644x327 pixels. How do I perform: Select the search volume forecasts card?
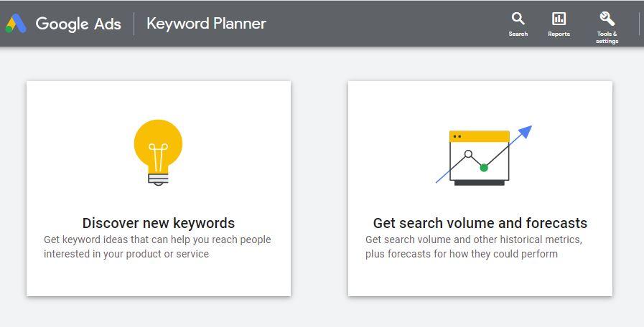click(x=480, y=189)
